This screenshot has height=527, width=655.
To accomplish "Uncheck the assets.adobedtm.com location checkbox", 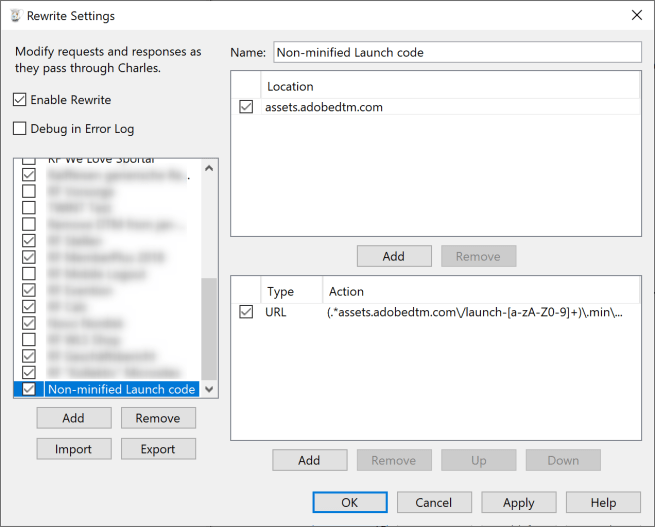I will pyautogui.click(x=246, y=107).
